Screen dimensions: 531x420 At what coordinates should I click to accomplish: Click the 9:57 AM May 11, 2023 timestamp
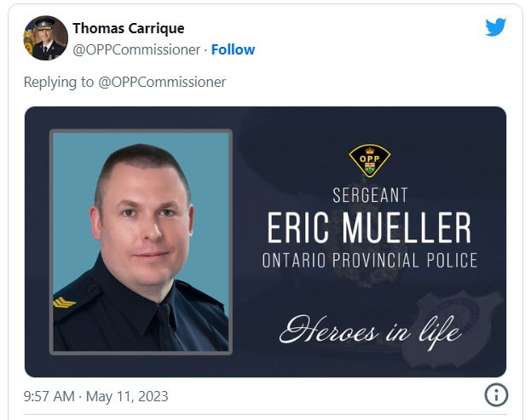pyautogui.click(x=95, y=396)
